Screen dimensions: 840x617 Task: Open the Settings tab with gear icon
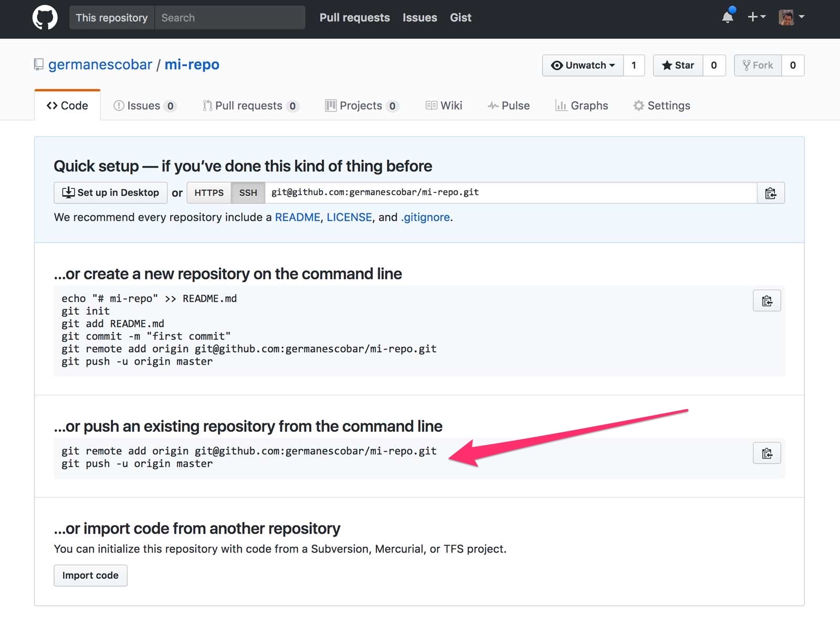661,106
